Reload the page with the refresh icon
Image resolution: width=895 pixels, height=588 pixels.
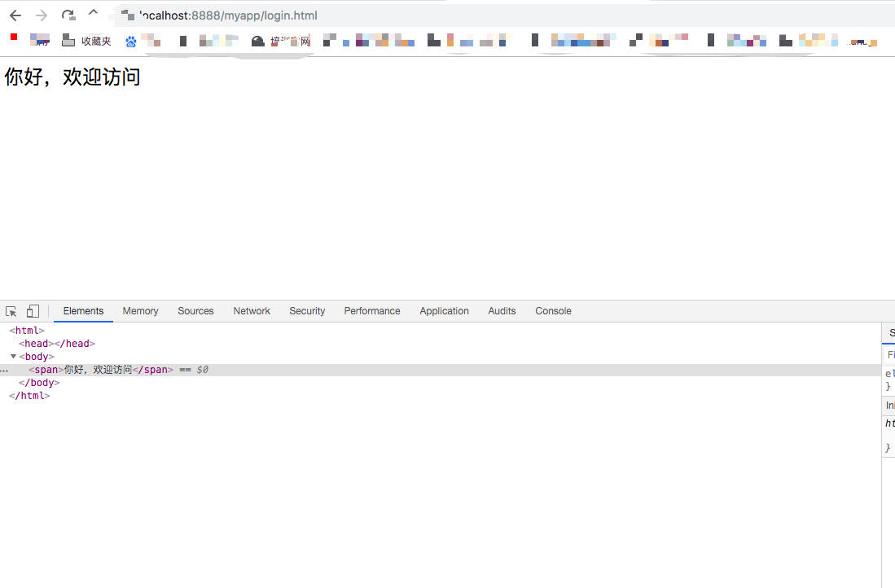(68, 15)
